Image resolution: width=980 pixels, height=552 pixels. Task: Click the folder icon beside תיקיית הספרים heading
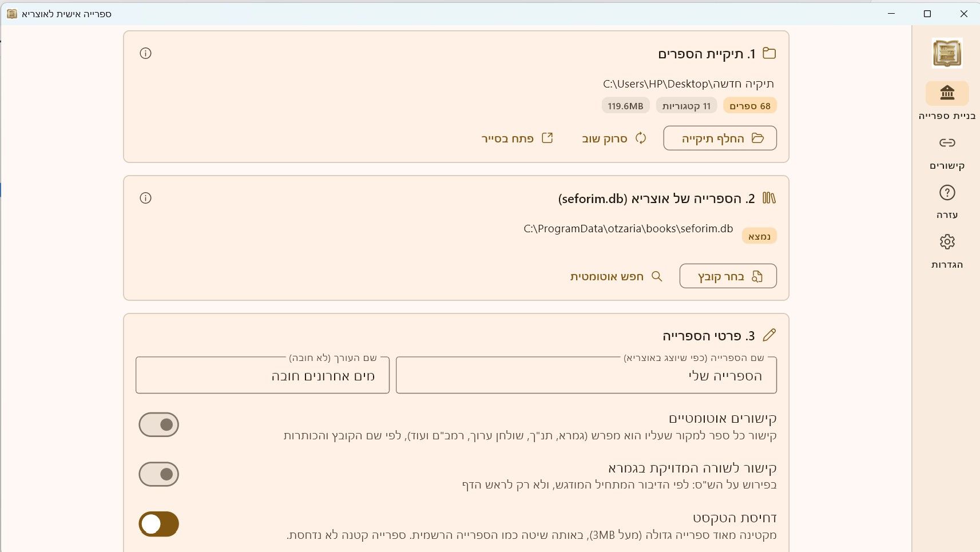point(769,53)
